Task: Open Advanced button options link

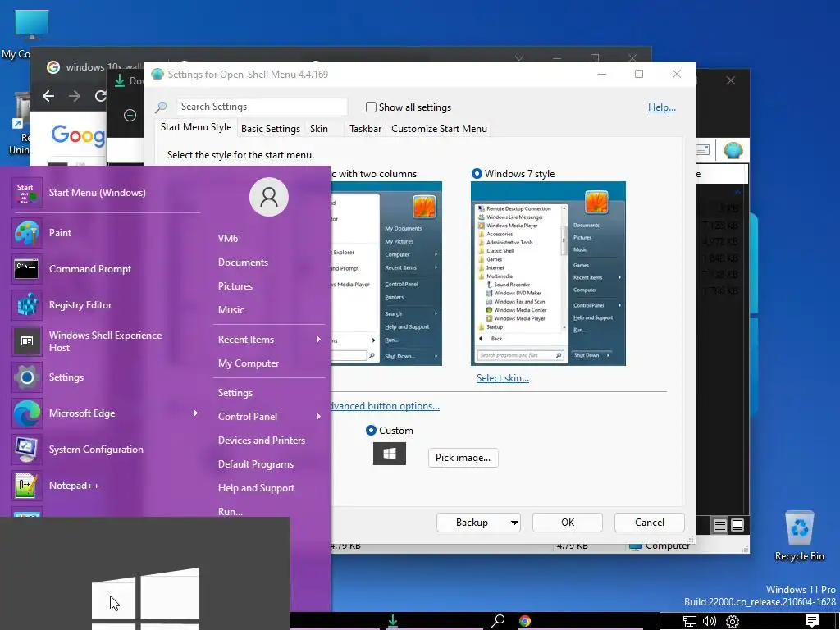Action: 385,406
